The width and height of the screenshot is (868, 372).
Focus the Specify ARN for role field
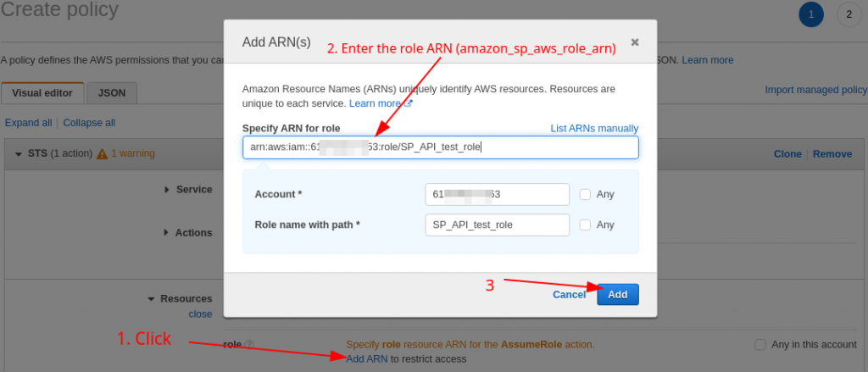(441, 147)
